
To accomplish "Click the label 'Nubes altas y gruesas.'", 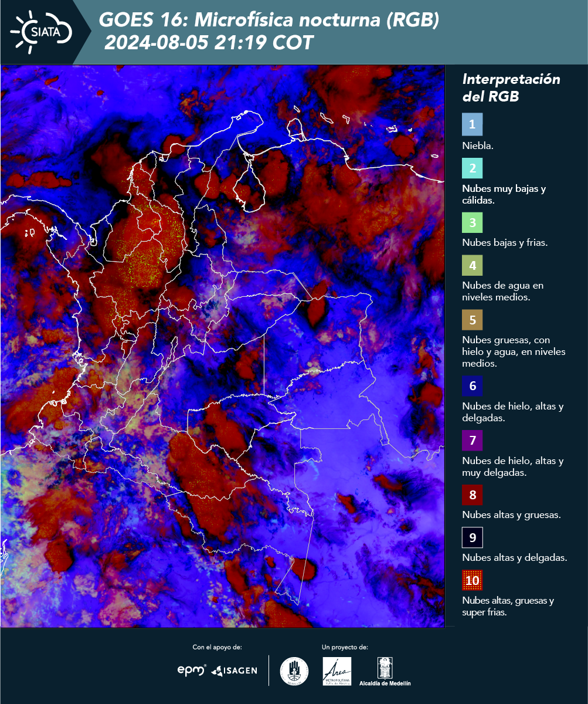I will (512, 515).
